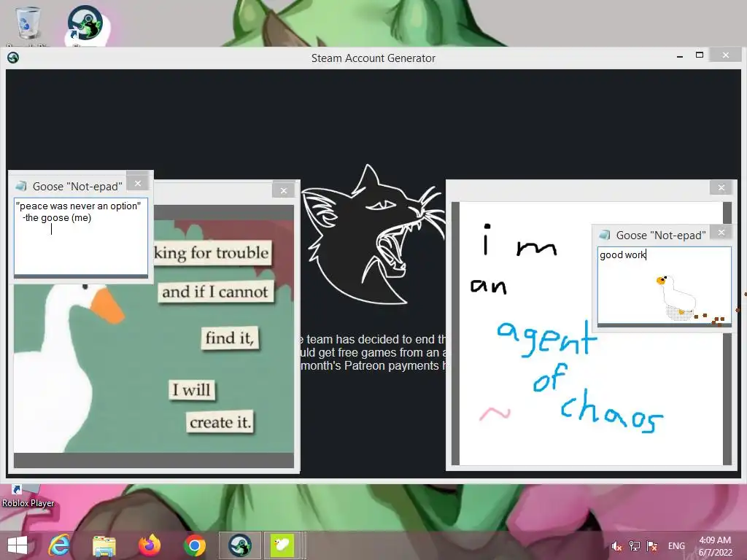
Task: Open the Recycle Bin desktop icon
Action: (x=28, y=24)
